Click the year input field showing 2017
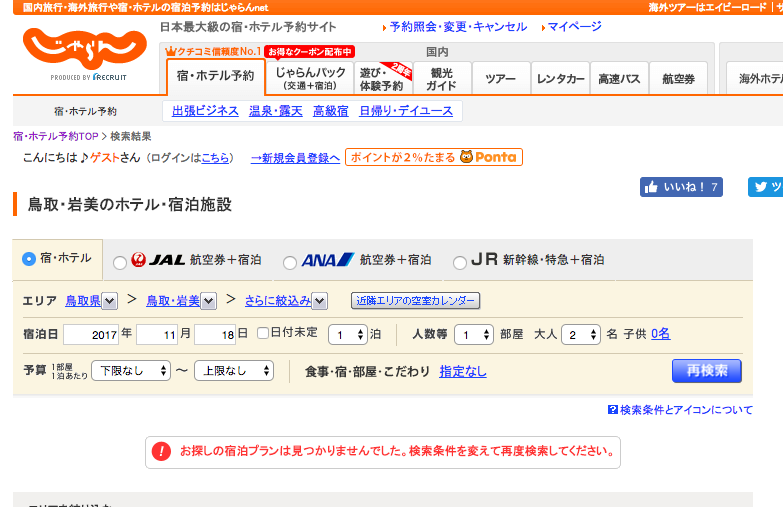 91,335
